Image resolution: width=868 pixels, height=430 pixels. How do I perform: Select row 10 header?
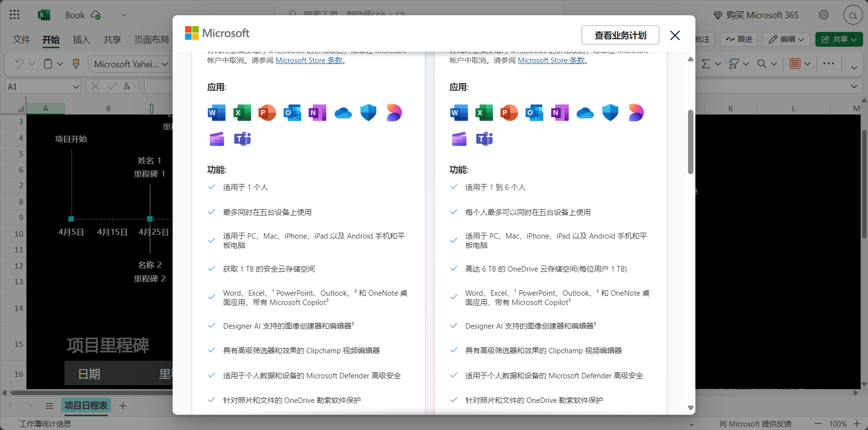click(13, 234)
